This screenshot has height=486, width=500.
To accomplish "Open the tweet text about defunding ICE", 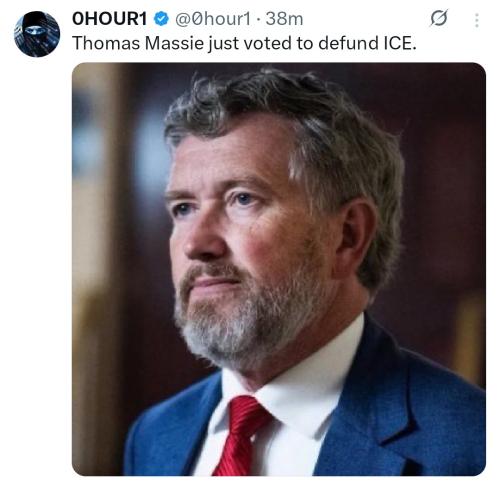I will (x=244, y=43).
